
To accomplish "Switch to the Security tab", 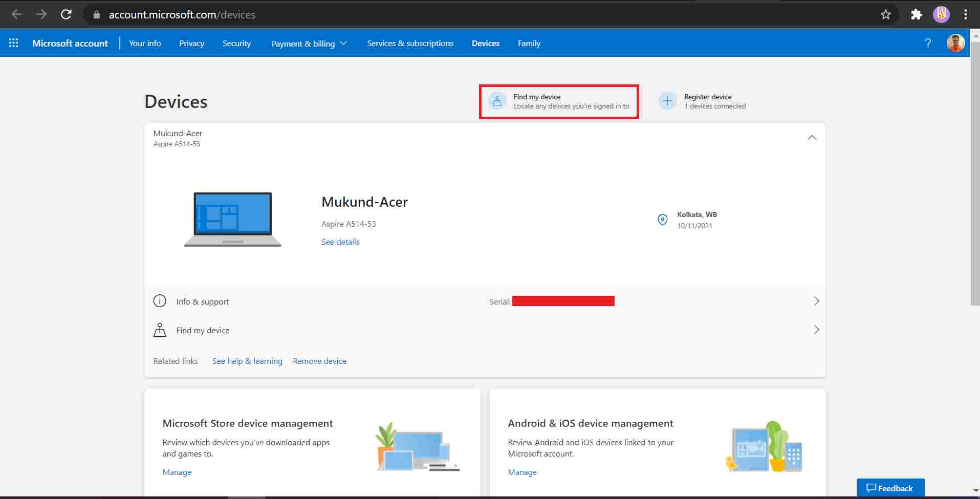I will [236, 43].
